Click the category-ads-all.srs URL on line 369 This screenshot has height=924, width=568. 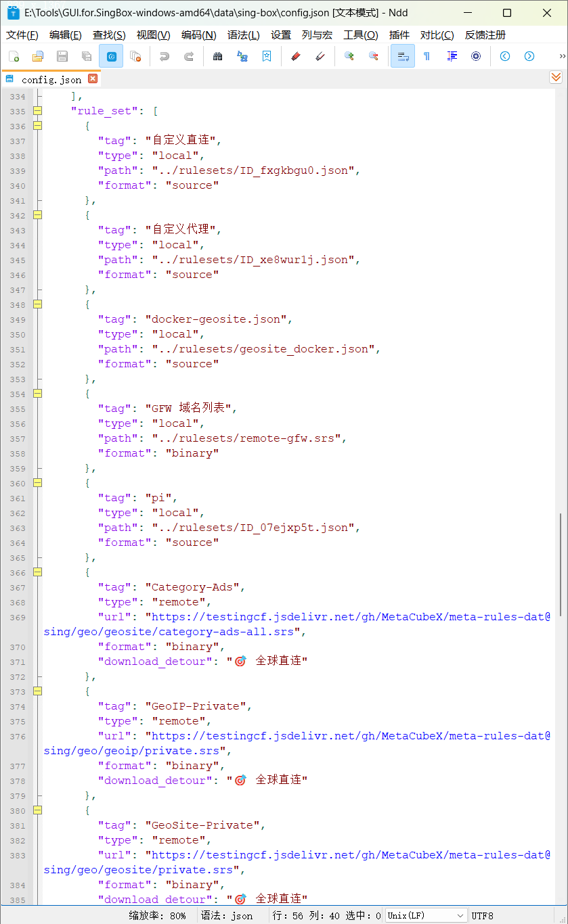pos(297,624)
